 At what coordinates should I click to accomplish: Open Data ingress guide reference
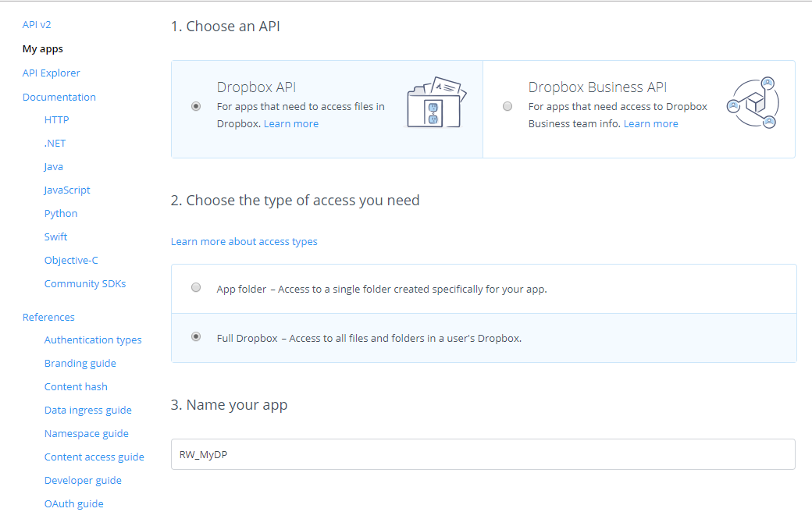click(88, 411)
